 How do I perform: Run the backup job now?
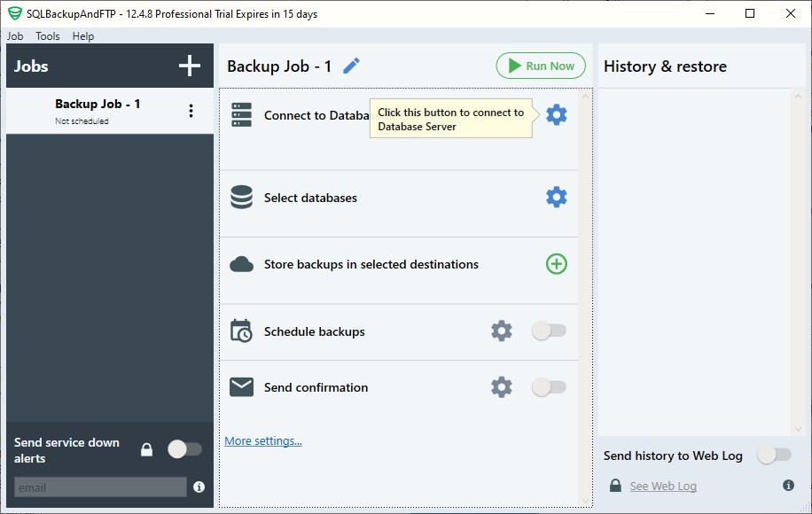[541, 65]
